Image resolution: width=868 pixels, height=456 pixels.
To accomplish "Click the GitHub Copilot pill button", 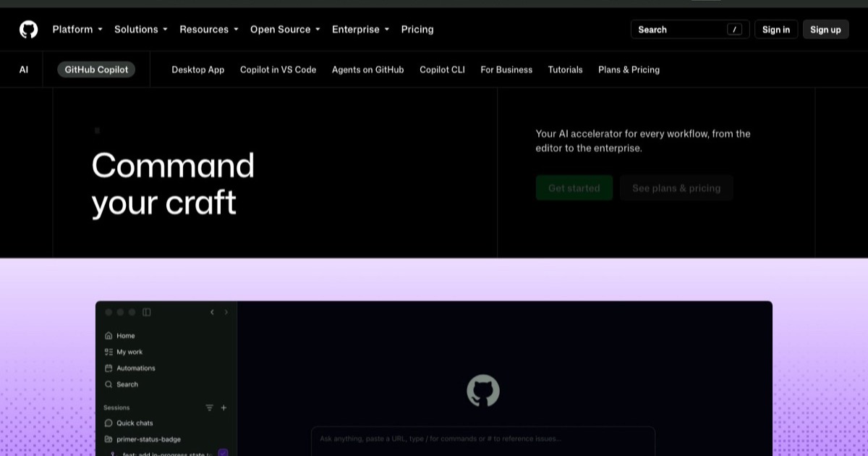I will click(x=96, y=69).
